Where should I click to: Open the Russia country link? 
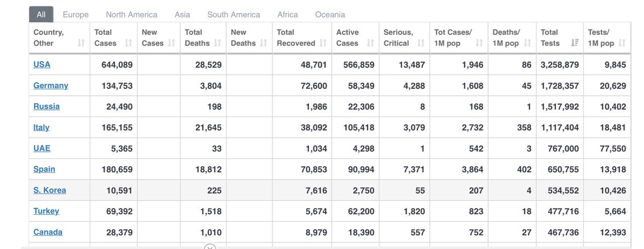click(46, 106)
